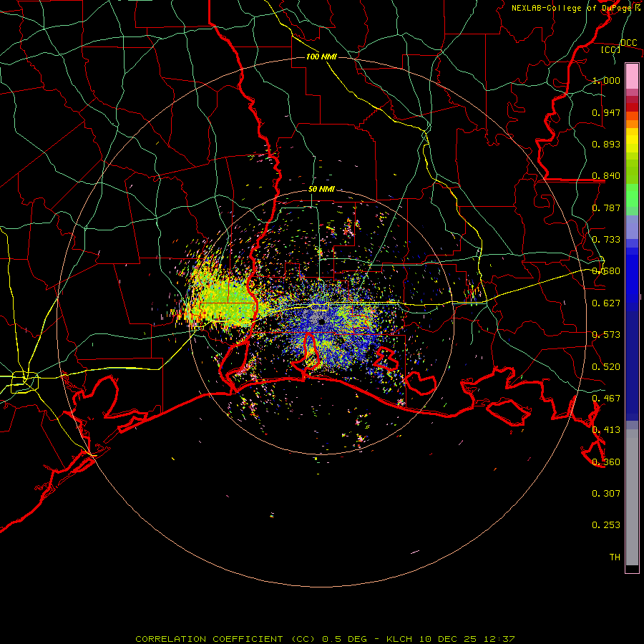Click the DCC product label
This screenshot has height=644, width=644.
(628, 42)
